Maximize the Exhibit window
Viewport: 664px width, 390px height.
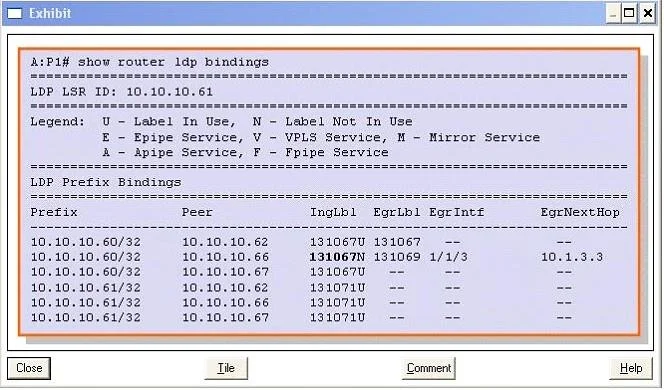click(629, 14)
